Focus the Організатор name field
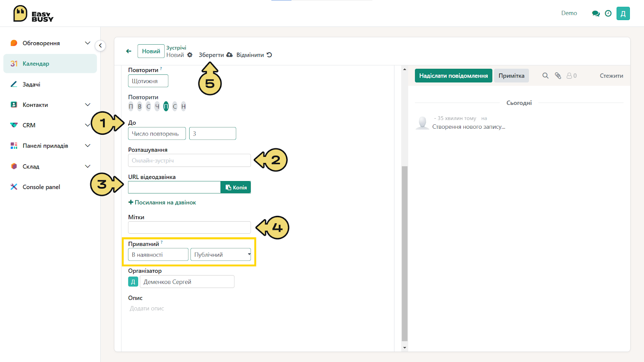Viewport: 644px width, 362px height. [x=187, y=282]
